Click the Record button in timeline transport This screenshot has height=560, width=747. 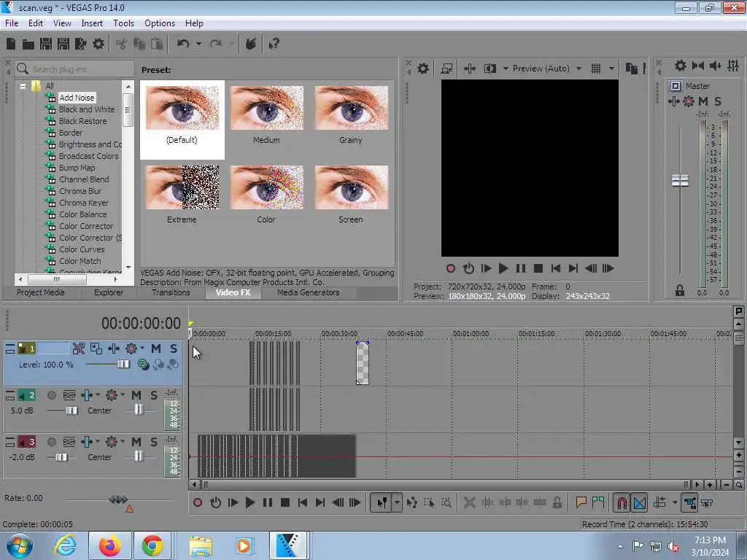click(197, 502)
